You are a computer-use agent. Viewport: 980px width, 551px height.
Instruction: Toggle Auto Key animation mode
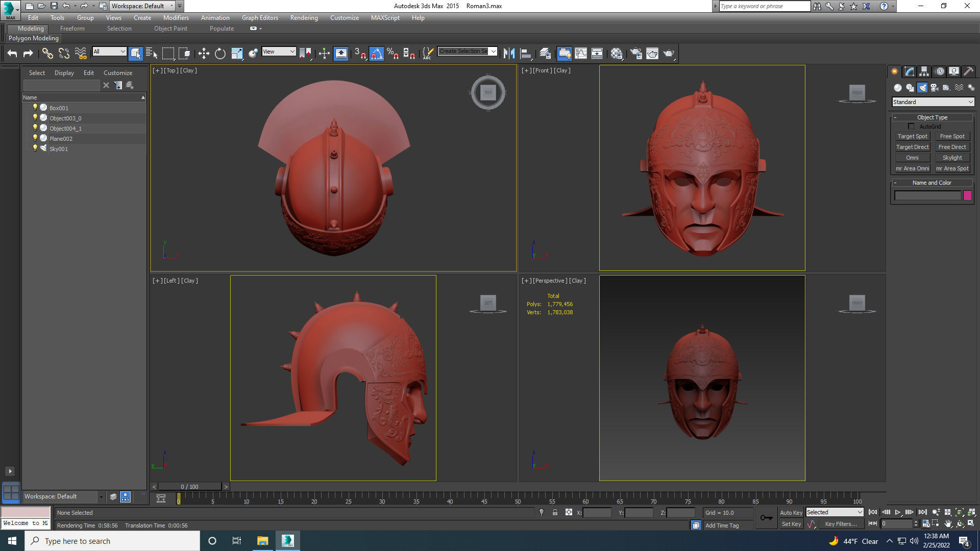click(791, 513)
